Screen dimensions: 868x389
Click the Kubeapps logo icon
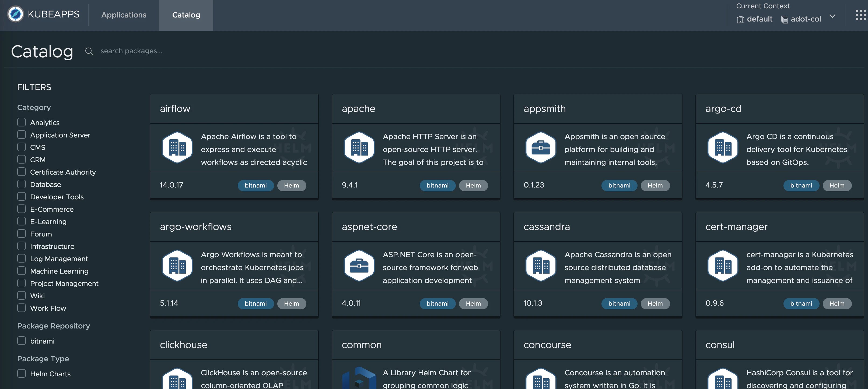click(16, 14)
